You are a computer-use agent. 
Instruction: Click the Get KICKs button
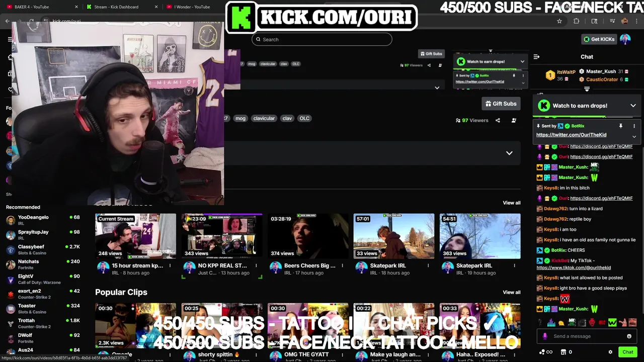599,39
